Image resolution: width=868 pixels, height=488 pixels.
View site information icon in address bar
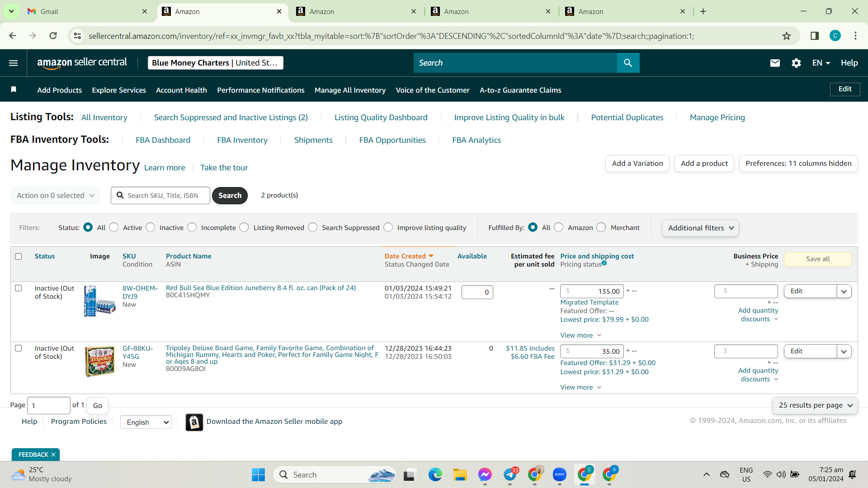click(78, 36)
